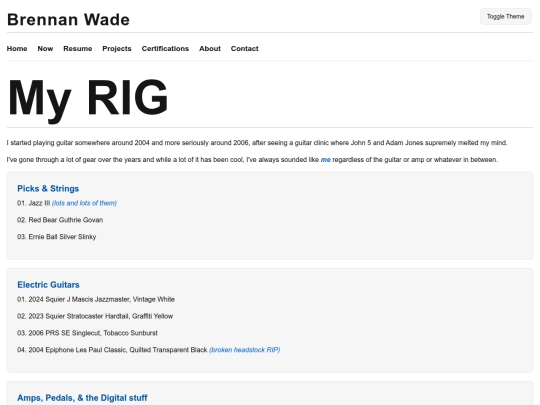Click the Electric Guitars heading
This screenshot has height=405, width=540.
(48, 285)
